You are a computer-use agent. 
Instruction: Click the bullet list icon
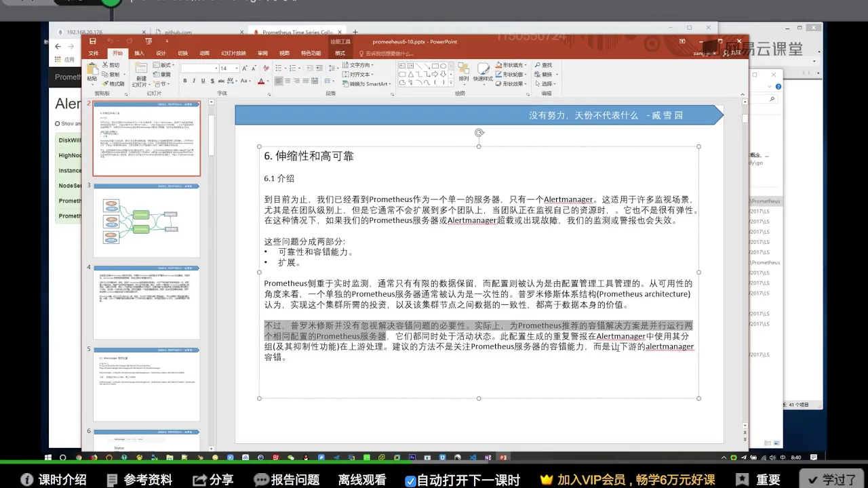click(279, 68)
